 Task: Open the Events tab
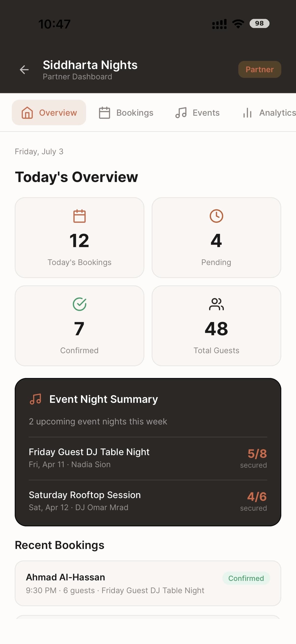click(x=197, y=113)
